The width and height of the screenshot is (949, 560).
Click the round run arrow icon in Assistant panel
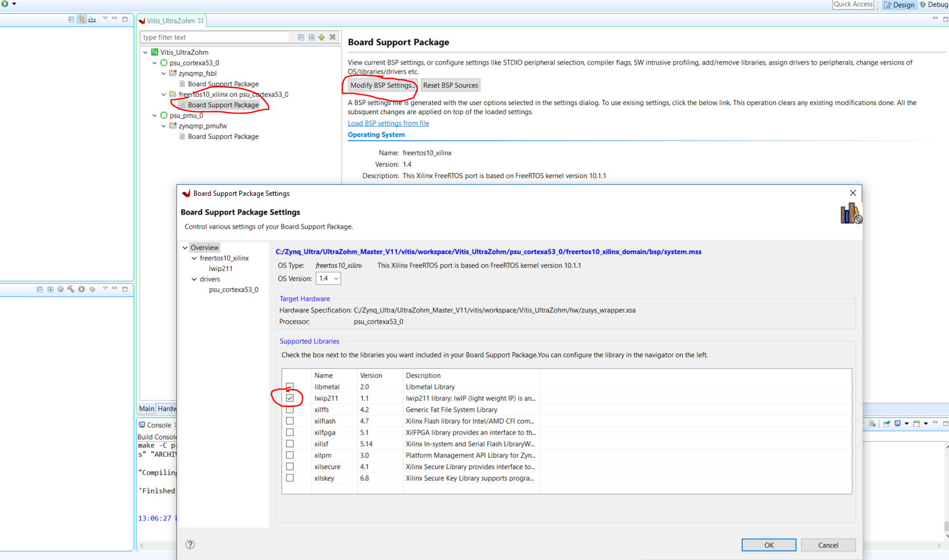point(82,289)
